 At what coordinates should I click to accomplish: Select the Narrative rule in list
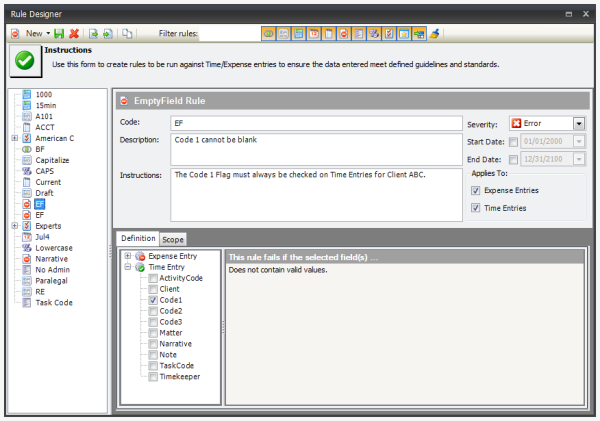(51, 258)
